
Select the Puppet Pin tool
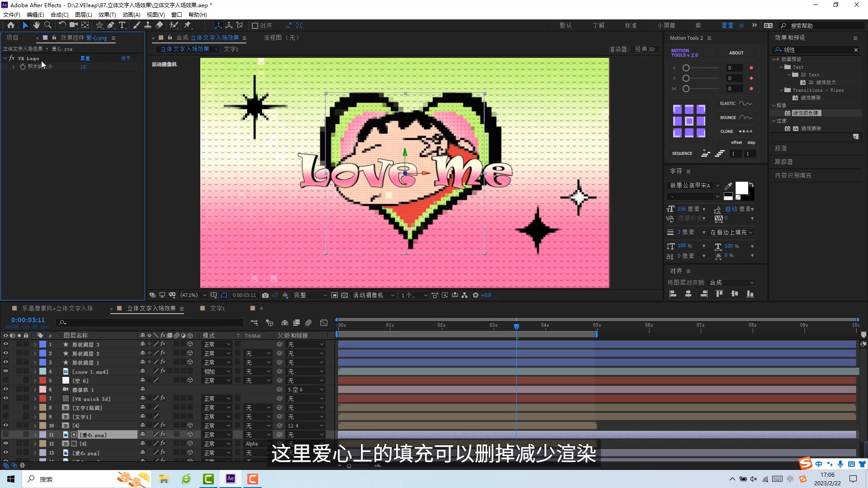tap(188, 25)
